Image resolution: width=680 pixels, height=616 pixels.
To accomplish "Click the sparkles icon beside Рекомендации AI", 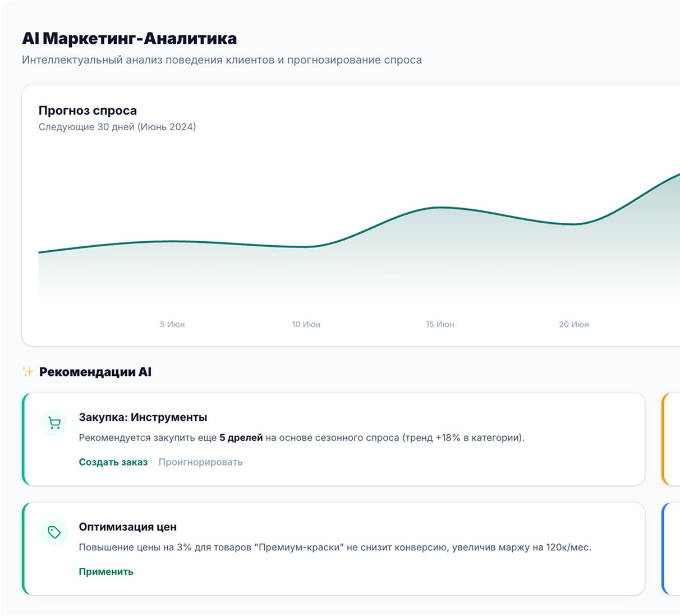I will tap(27, 371).
